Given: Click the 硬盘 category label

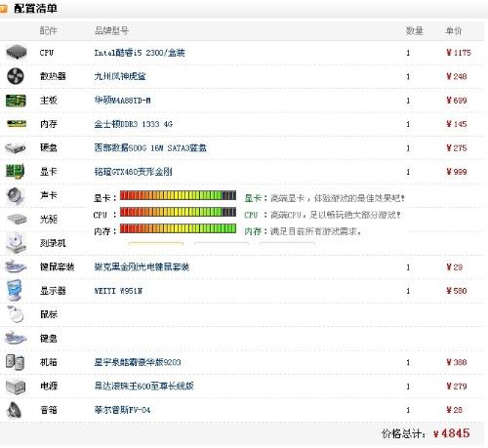Looking at the screenshot, I should click(x=49, y=148).
